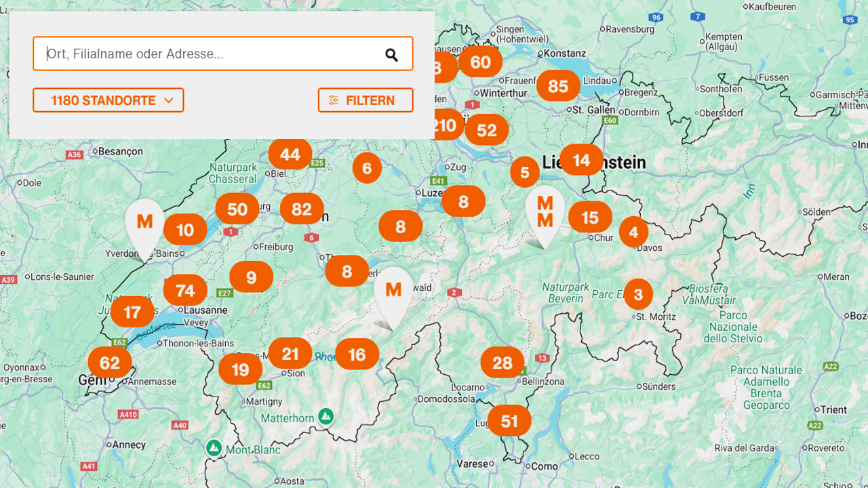The image size is (868, 488).
Task: Select the cluster marker showing 50
Action: click(x=237, y=209)
